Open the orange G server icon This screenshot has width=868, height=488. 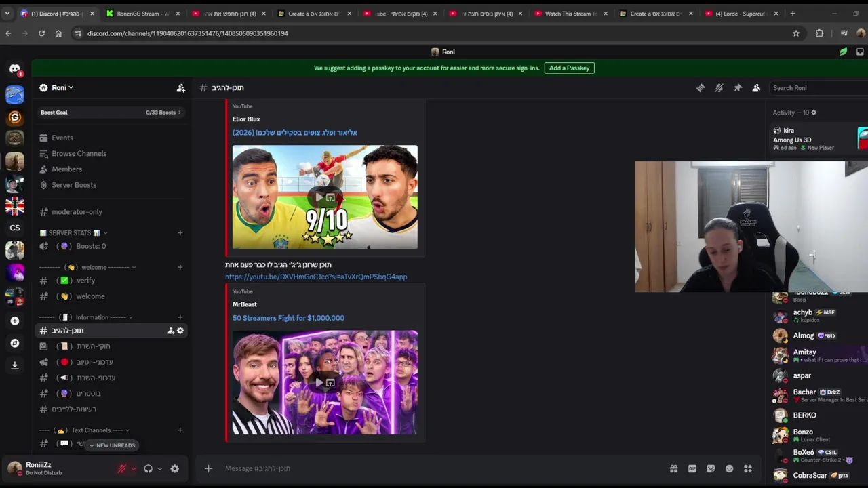[15, 117]
